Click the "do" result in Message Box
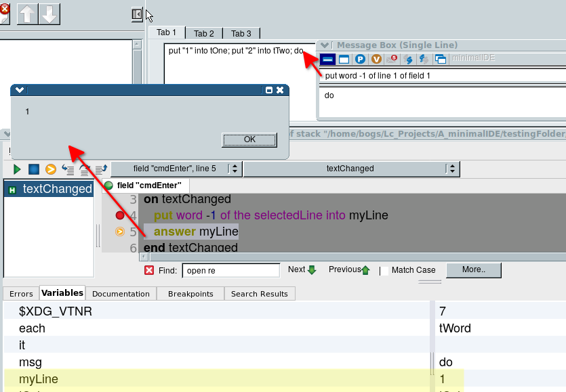Screen dimensions: 566x392 (x=329, y=95)
